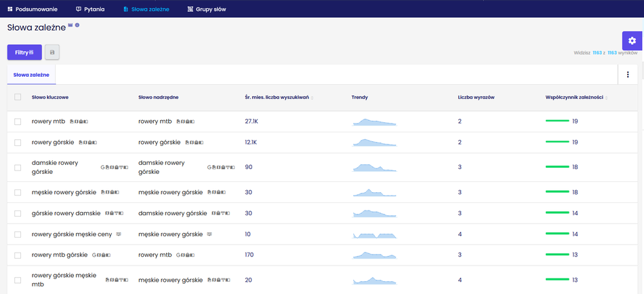Select the Słowa zależne table sub-tab
Image resolution: width=644 pixels, height=294 pixels.
[x=31, y=75]
